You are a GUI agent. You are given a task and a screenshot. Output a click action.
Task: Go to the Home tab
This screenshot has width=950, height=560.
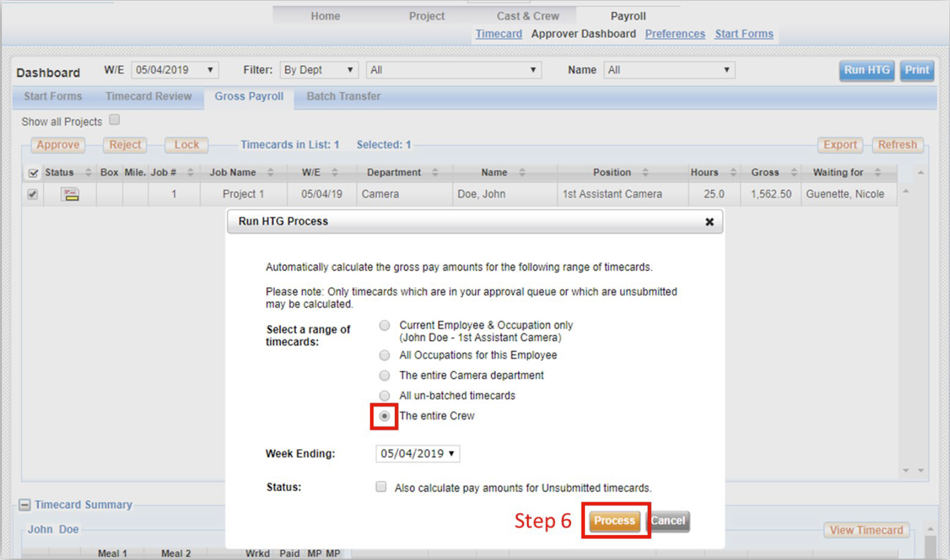325,16
